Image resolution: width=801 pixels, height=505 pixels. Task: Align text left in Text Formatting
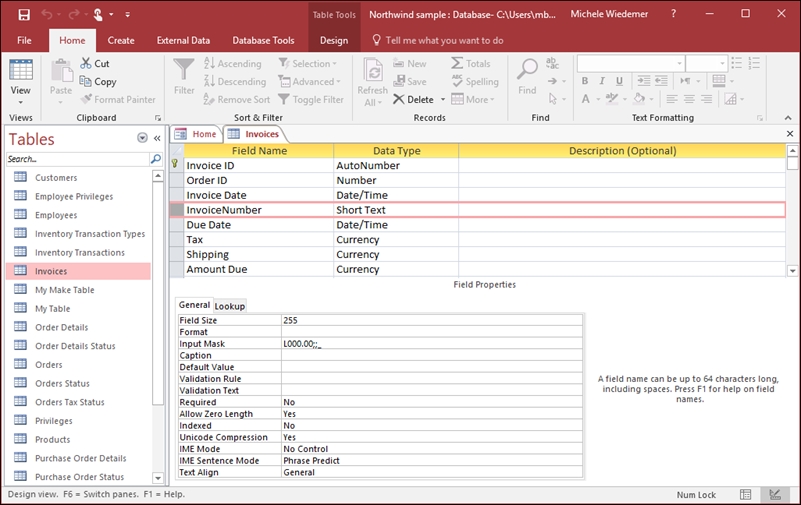[x=672, y=99]
